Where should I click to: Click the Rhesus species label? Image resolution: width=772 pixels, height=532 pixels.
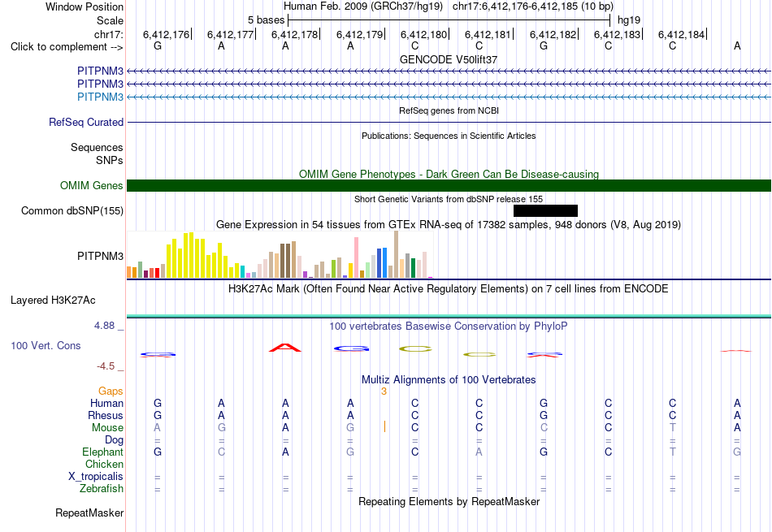106,415
